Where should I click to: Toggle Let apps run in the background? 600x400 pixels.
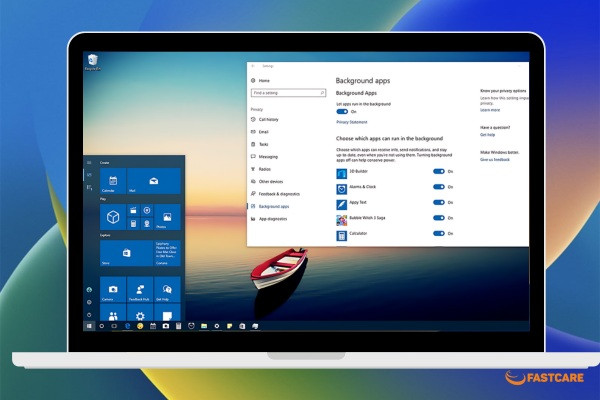(x=342, y=112)
